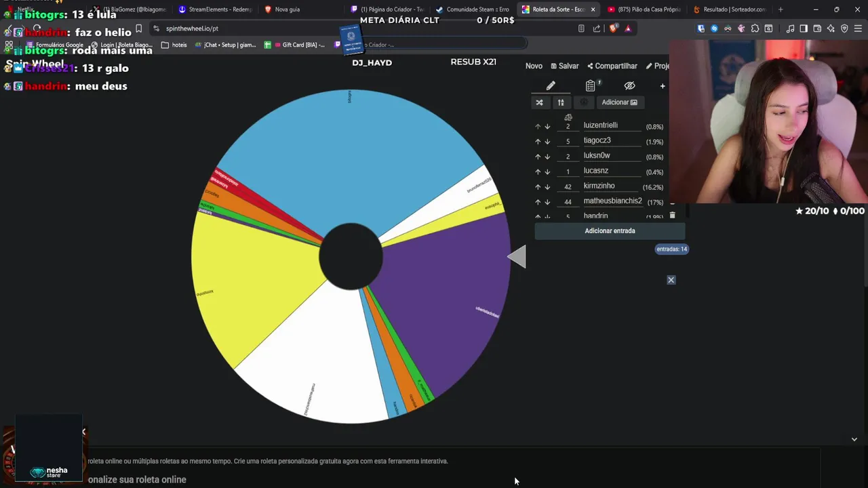Switch to StreamElements browser tab
The height and width of the screenshot is (488, 868).
(214, 9)
